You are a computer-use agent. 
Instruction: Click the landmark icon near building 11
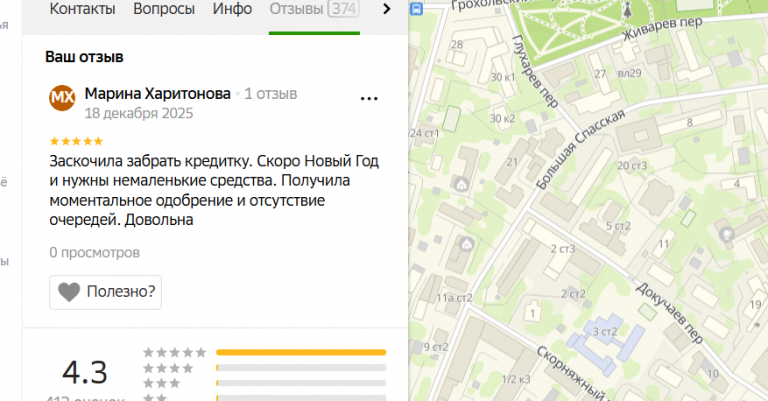pyautogui.click(x=727, y=234)
